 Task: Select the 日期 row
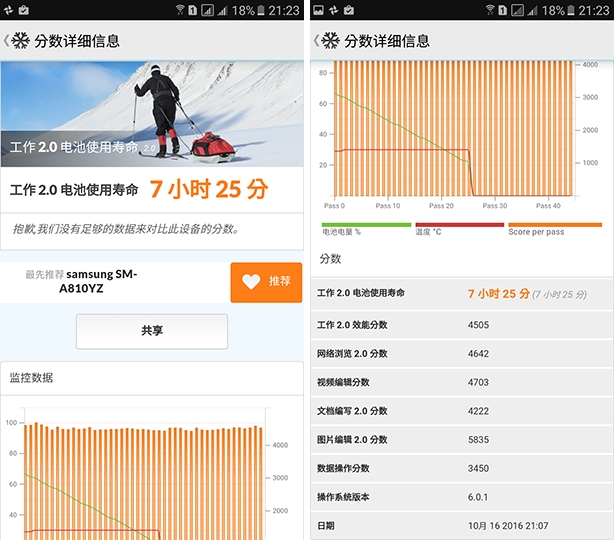[462, 525]
